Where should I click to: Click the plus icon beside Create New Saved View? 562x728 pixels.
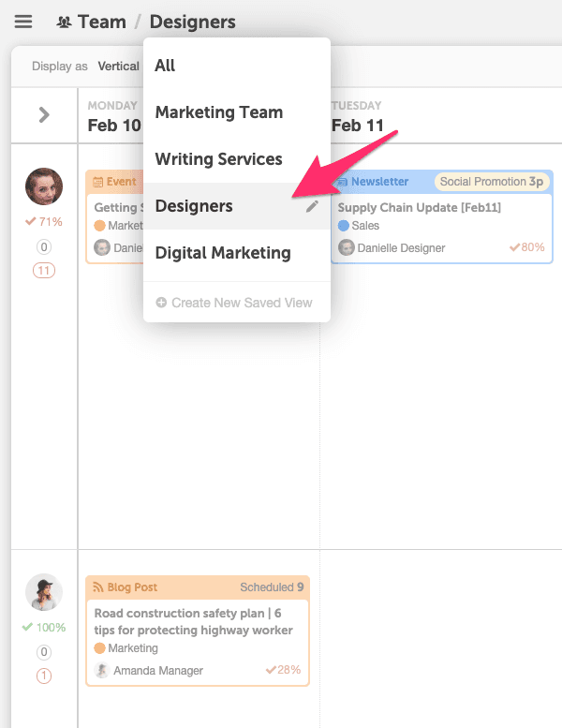(161, 303)
